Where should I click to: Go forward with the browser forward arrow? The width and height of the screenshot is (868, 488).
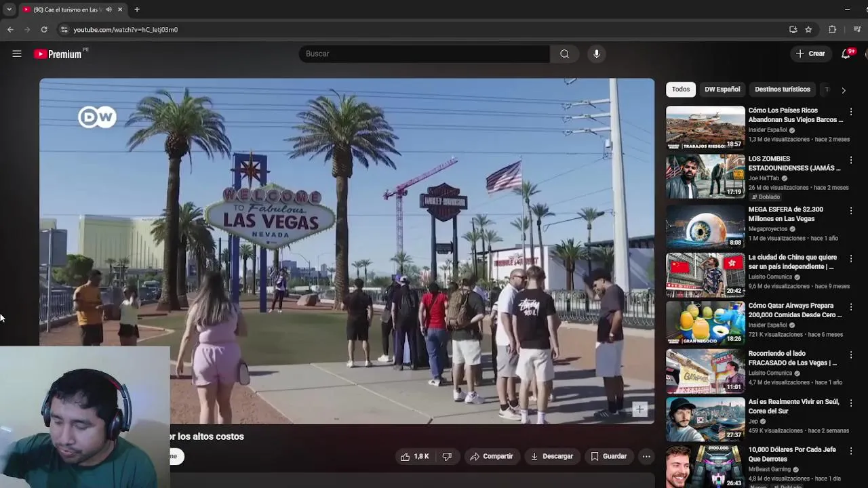27,29
